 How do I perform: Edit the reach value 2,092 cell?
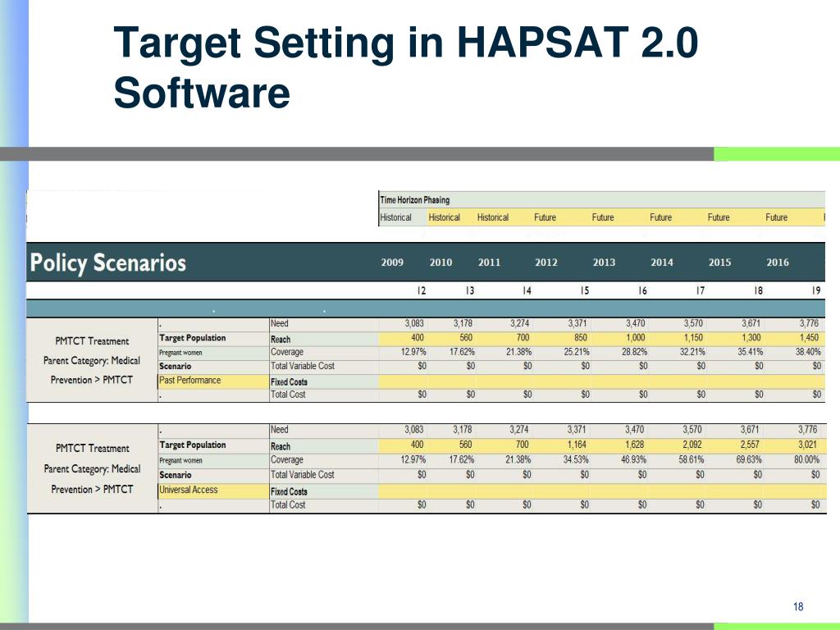click(x=692, y=445)
